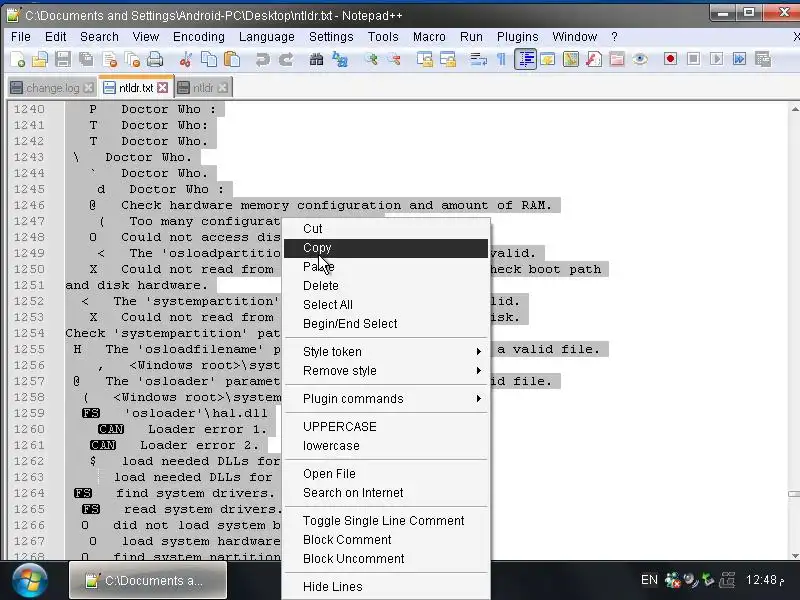Click the Document Map toolbar icon

click(x=570, y=60)
